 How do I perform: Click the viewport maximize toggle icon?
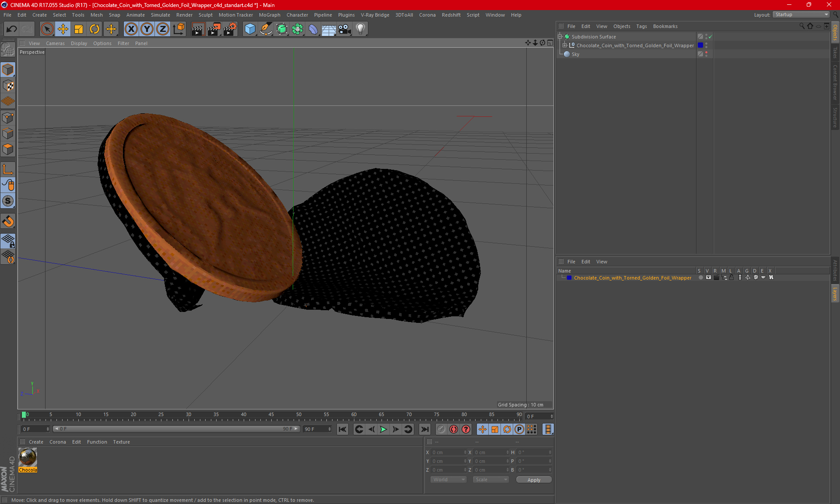click(x=550, y=43)
